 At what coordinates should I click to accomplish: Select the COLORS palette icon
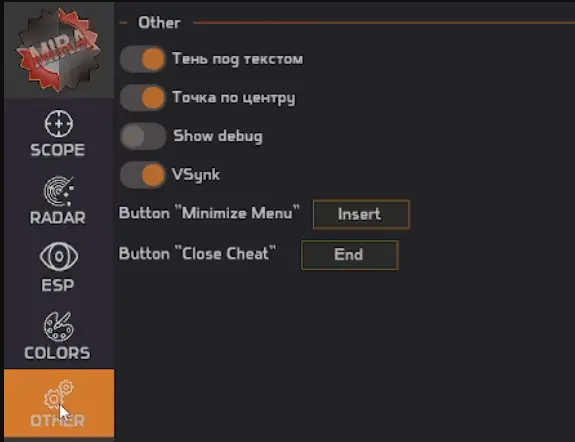pyautogui.click(x=59, y=326)
